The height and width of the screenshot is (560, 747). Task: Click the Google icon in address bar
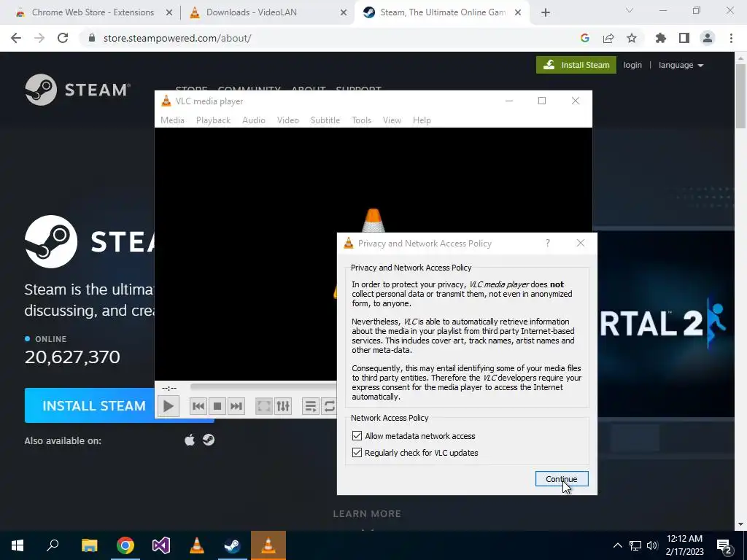pos(585,38)
